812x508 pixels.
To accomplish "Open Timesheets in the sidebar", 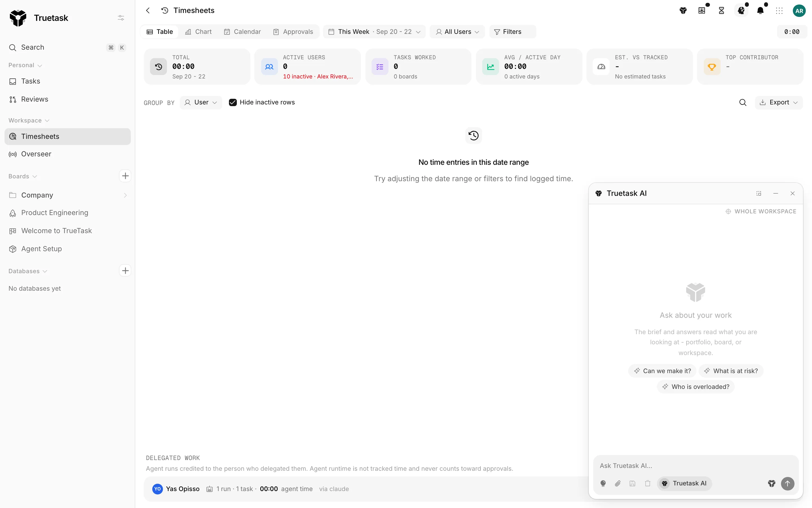I will tap(67, 136).
